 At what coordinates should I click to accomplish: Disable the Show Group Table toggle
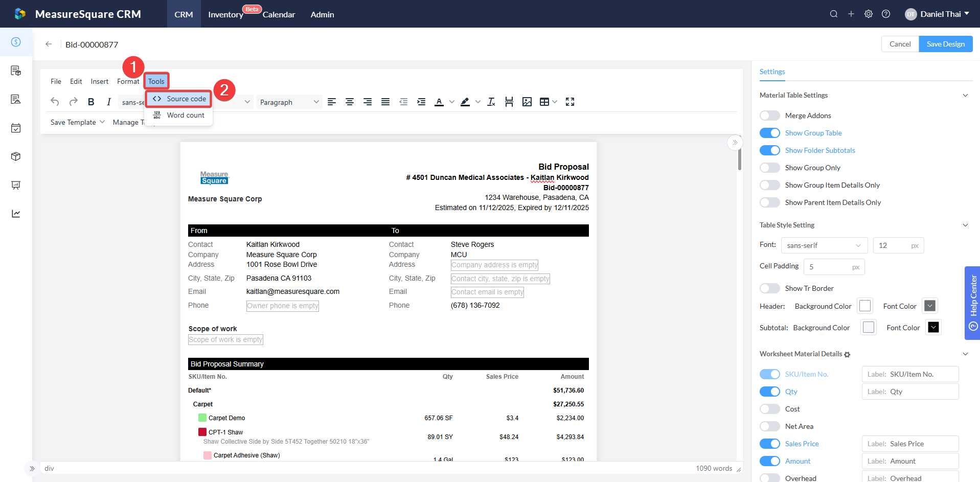point(770,133)
